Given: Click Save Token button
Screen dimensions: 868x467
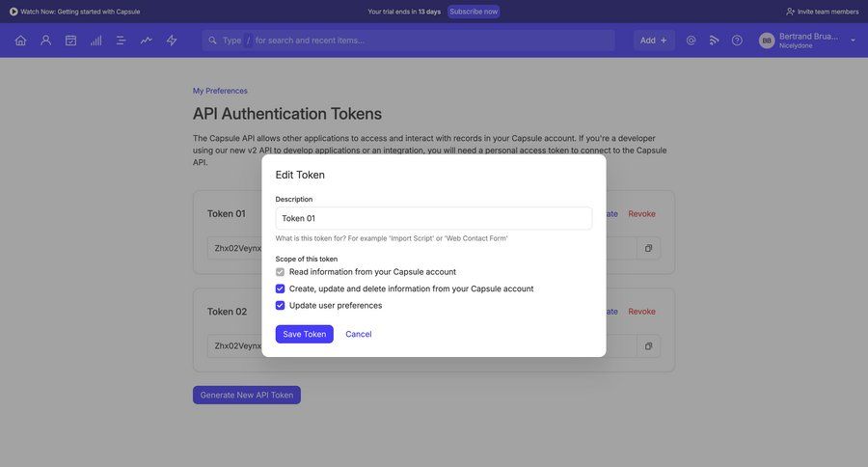Looking at the screenshot, I should pyautogui.click(x=305, y=334).
